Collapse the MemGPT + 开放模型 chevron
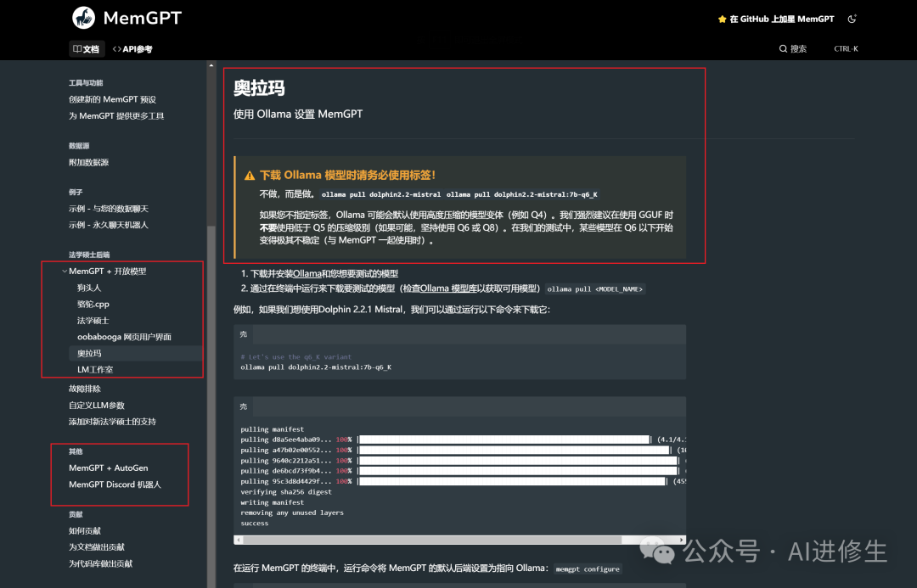Viewport: 917px width, 588px height. (x=65, y=272)
